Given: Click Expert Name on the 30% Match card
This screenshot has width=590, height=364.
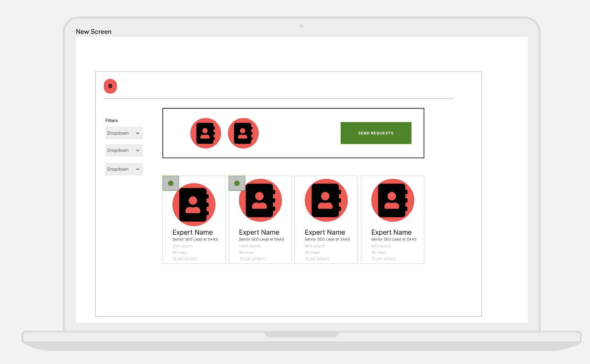Looking at the screenshot, I should pos(193,232).
